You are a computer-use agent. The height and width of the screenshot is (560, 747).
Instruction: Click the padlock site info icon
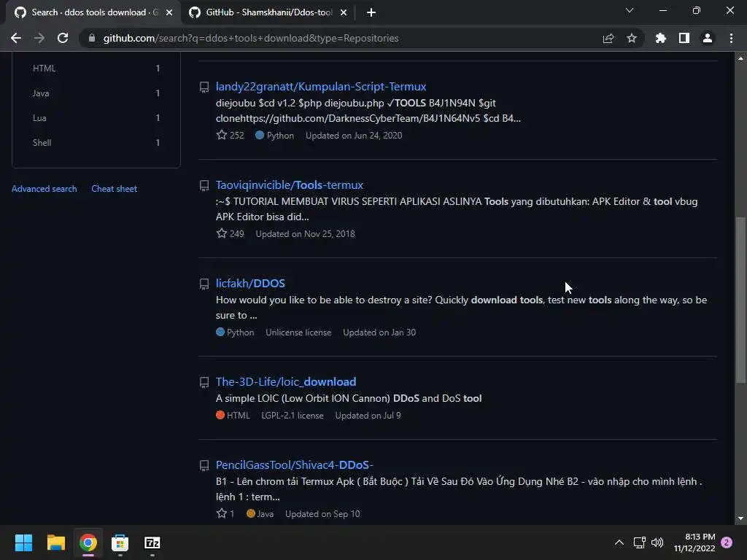click(x=92, y=38)
